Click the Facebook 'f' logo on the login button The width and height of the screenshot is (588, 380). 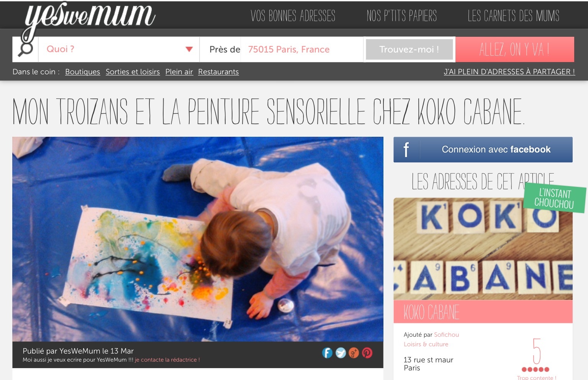(x=406, y=149)
